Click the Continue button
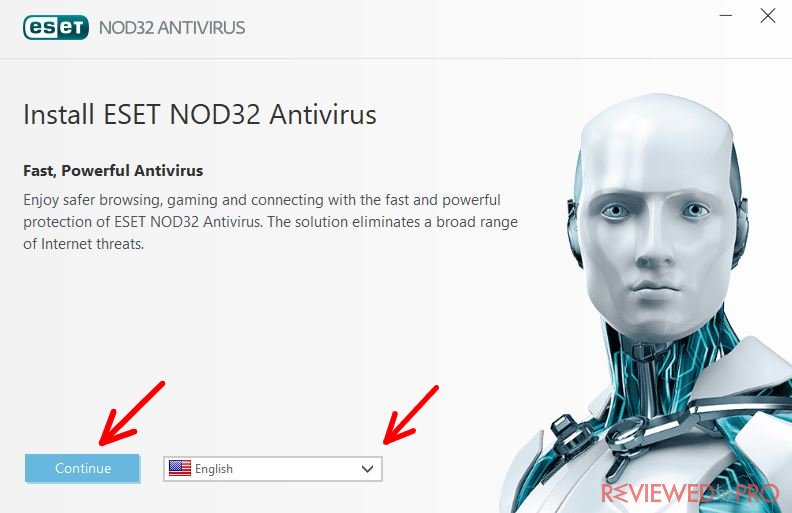 [82, 468]
